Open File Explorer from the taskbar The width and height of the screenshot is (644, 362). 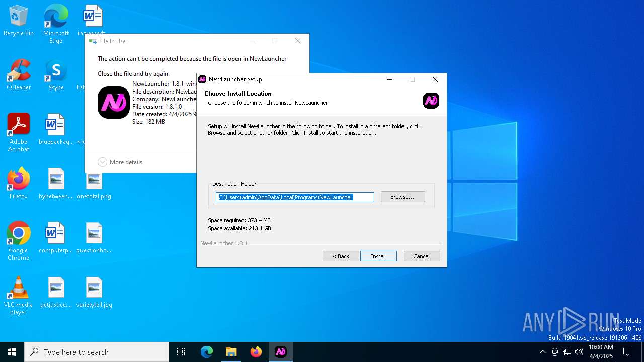[231, 352]
